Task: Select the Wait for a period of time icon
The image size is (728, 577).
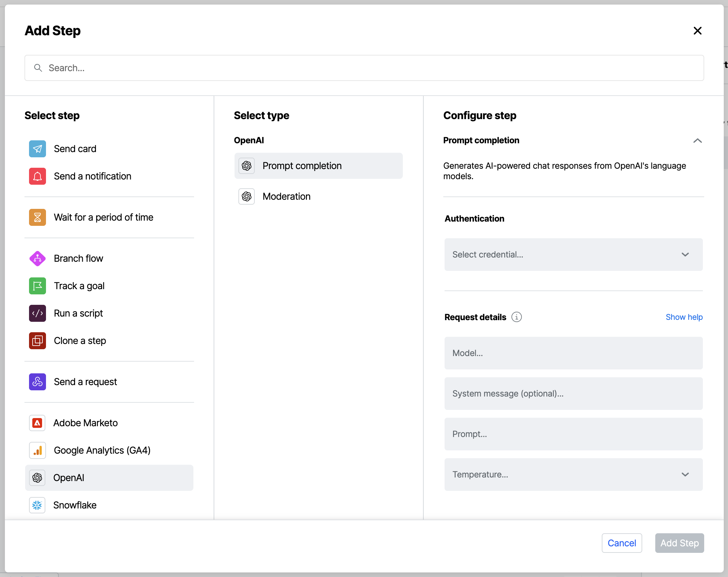Action: [37, 217]
